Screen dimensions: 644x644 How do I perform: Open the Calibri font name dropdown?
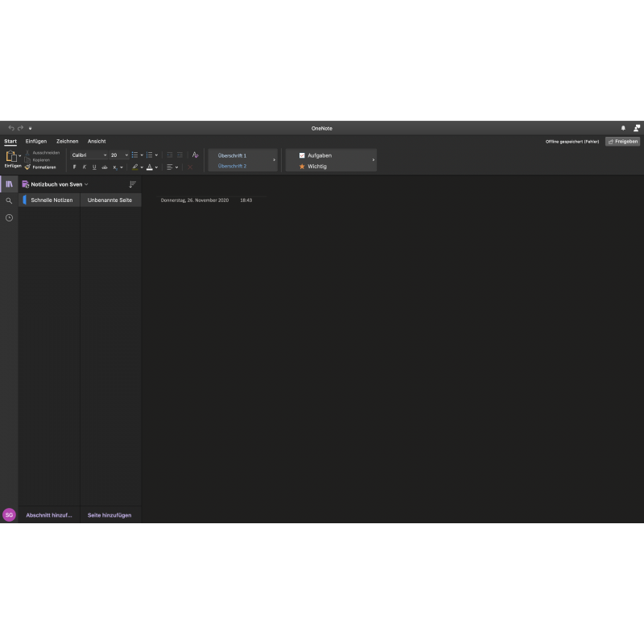(89, 155)
